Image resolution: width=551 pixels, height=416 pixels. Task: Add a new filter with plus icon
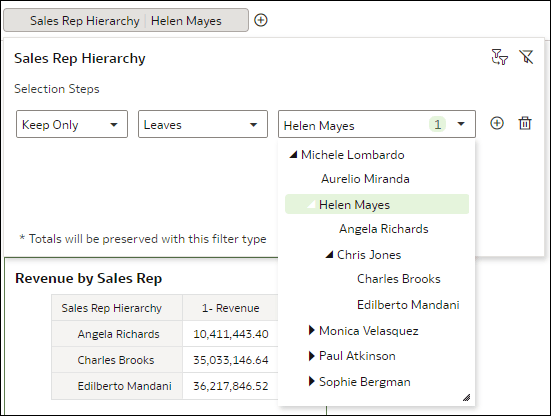tap(261, 20)
